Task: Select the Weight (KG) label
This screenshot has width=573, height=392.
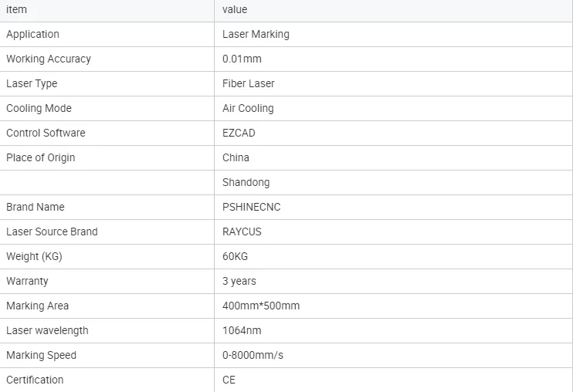Action: pos(34,257)
